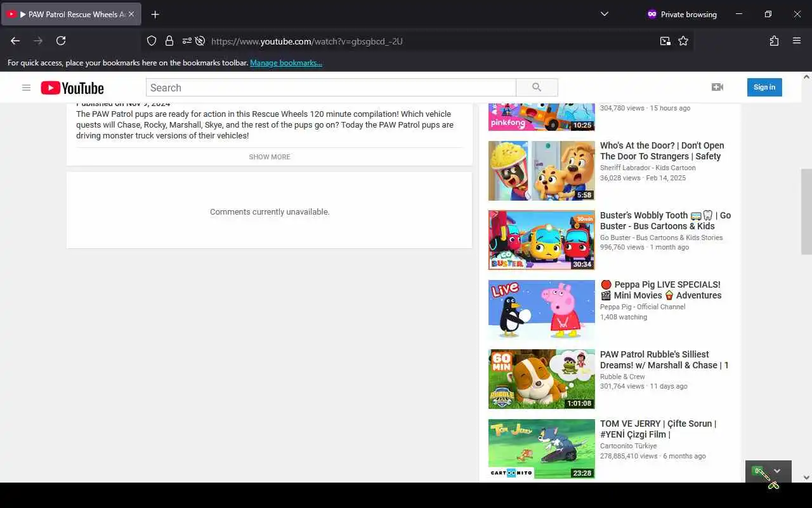Toggle picture-in-picture icon in address bar

click(665, 41)
